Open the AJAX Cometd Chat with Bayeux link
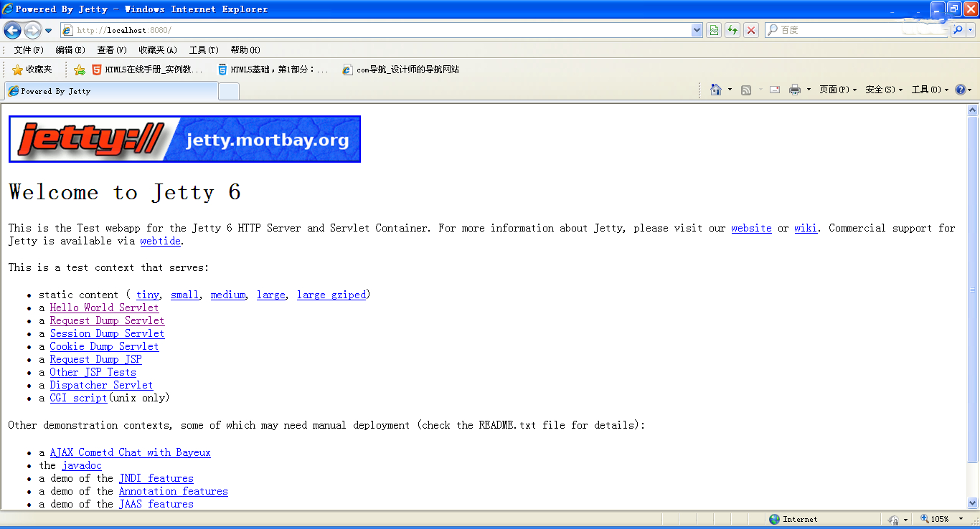The image size is (980, 529). click(130, 452)
